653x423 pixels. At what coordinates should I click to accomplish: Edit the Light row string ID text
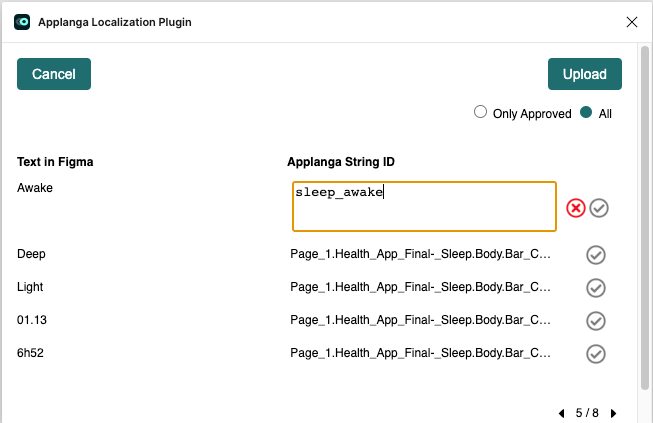tap(420, 287)
